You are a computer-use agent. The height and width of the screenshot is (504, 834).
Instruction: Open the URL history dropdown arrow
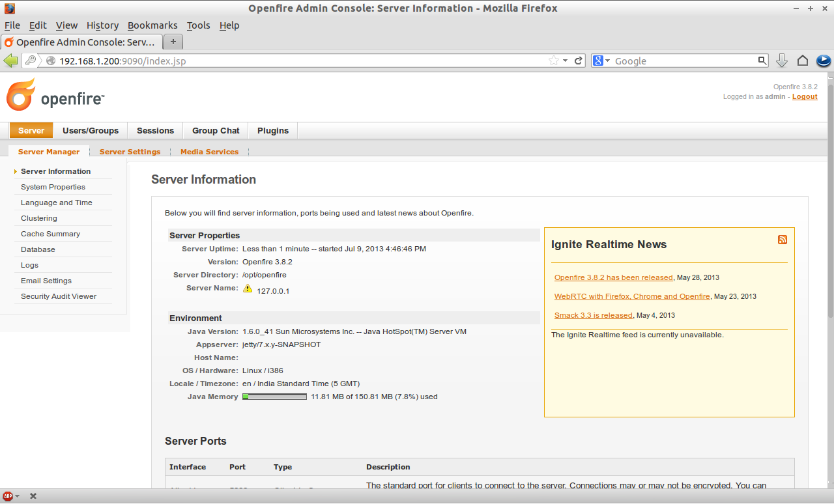point(566,61)
